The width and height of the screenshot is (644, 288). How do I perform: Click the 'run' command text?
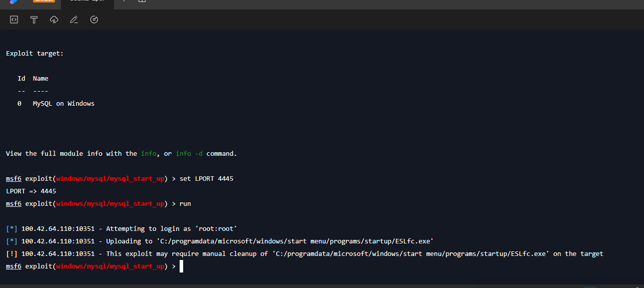185,204
